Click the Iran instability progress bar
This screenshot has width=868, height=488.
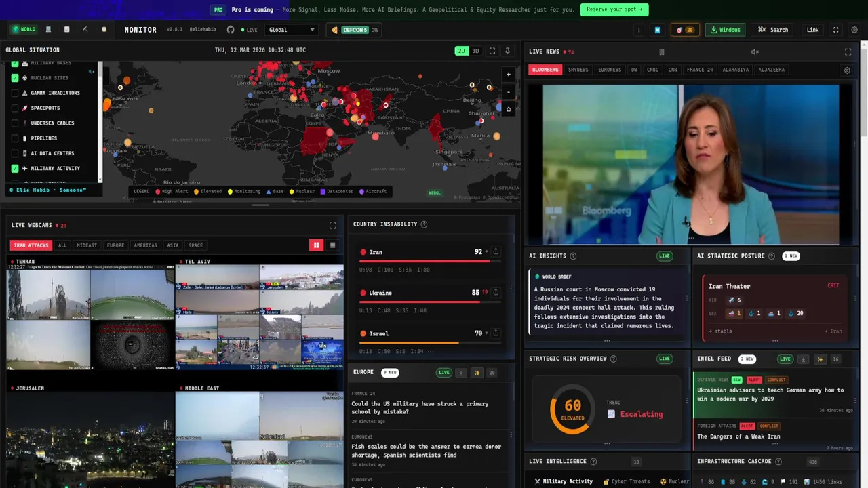[430, 261]
